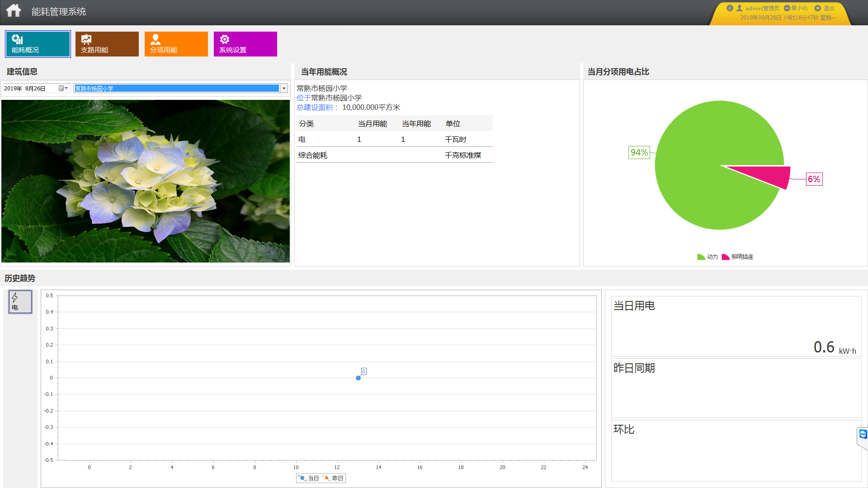Toggle the 当日 series in the chart legend
Screen dimensions: 868x488
tap(309, 478)
